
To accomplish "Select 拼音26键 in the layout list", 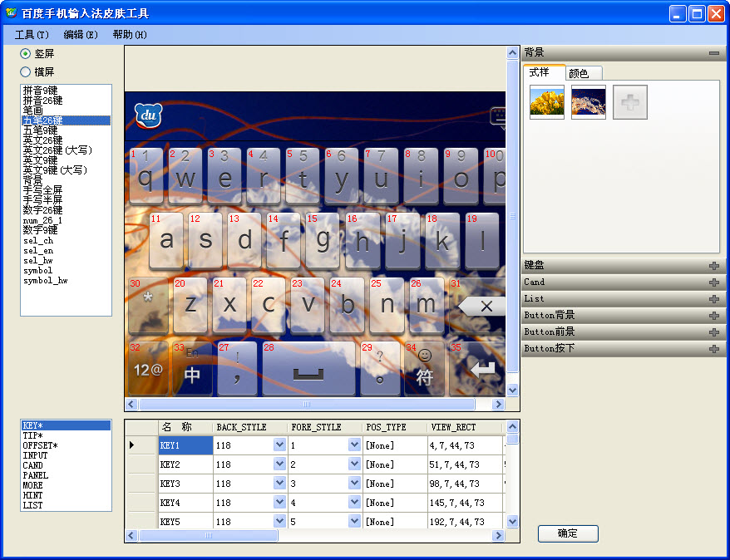I will point(41,101).
